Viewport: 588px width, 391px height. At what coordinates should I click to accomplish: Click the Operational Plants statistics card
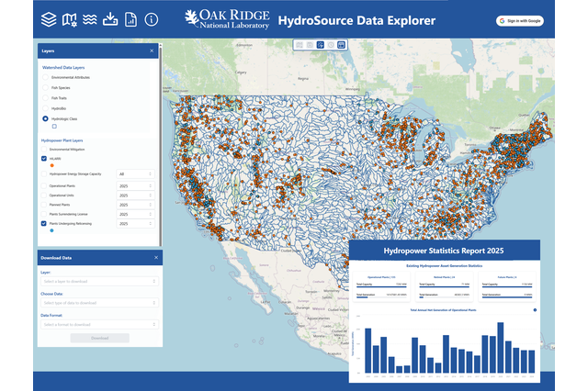click(381, 287)
